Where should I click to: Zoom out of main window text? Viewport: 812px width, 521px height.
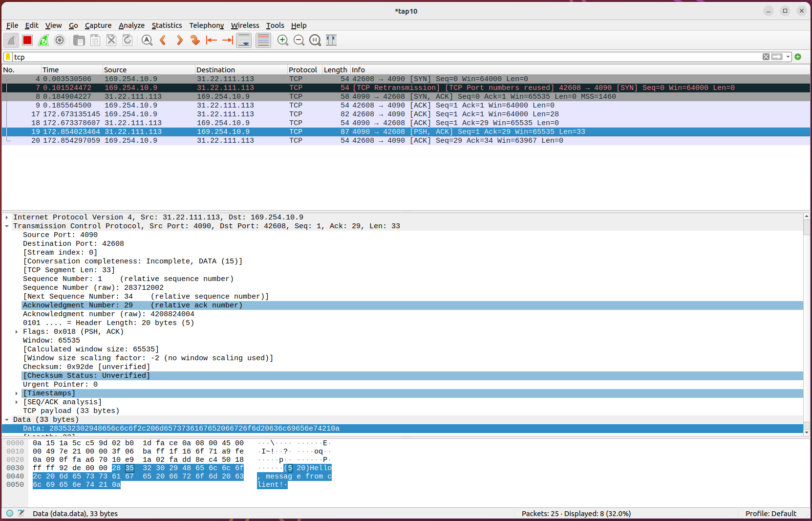point(299,40)
